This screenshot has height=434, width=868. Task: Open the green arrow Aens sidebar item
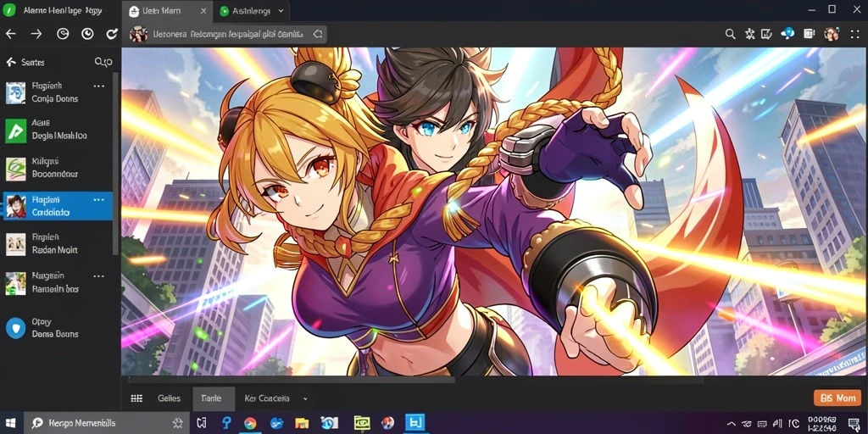58,130
